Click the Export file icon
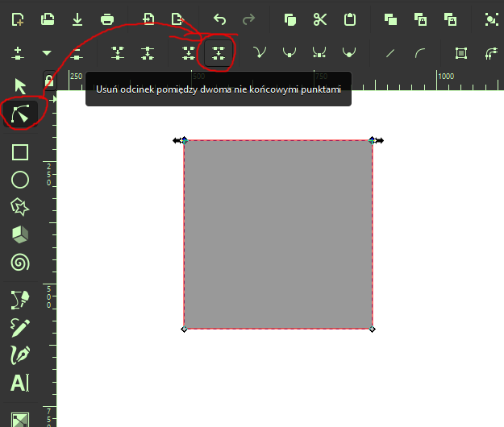Viewport: 504px width, 427px height. (177, 19)
